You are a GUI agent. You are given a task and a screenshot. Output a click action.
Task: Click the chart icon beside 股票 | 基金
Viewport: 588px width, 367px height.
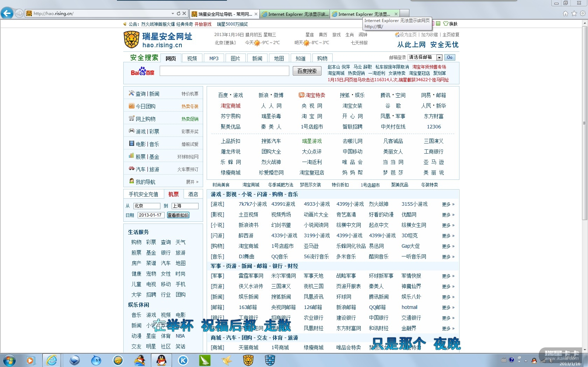(131, 156)
